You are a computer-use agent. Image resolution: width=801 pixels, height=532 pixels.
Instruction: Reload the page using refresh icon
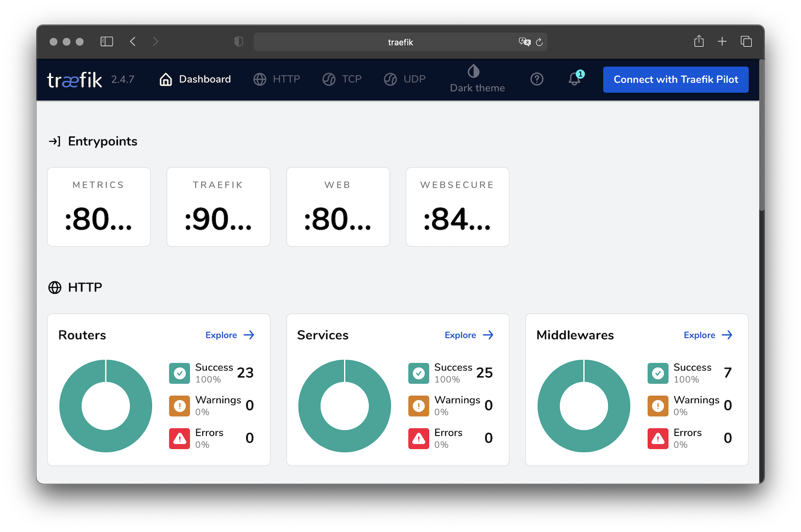[539, 42]
